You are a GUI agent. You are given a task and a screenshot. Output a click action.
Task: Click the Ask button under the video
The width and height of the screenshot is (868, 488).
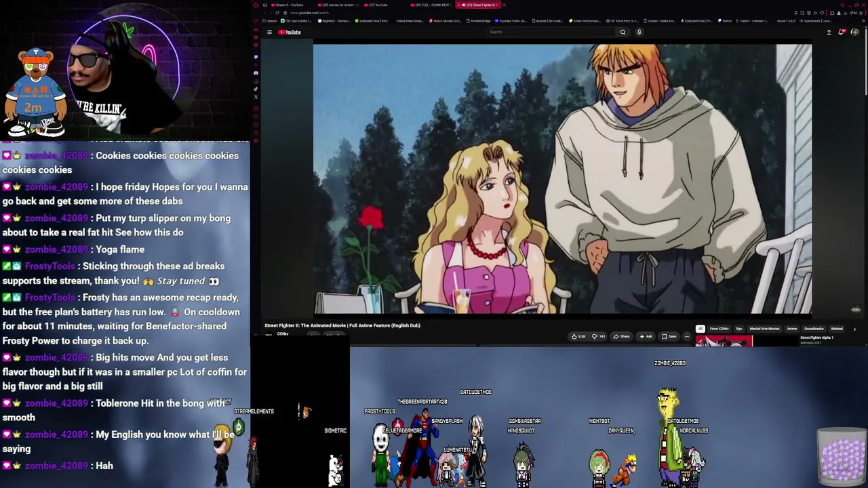point(646,336)
